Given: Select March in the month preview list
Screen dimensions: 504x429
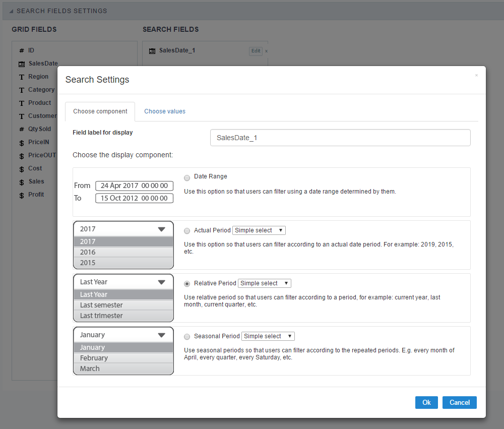Looking at the screenshot, I should [x=123, y=369].
